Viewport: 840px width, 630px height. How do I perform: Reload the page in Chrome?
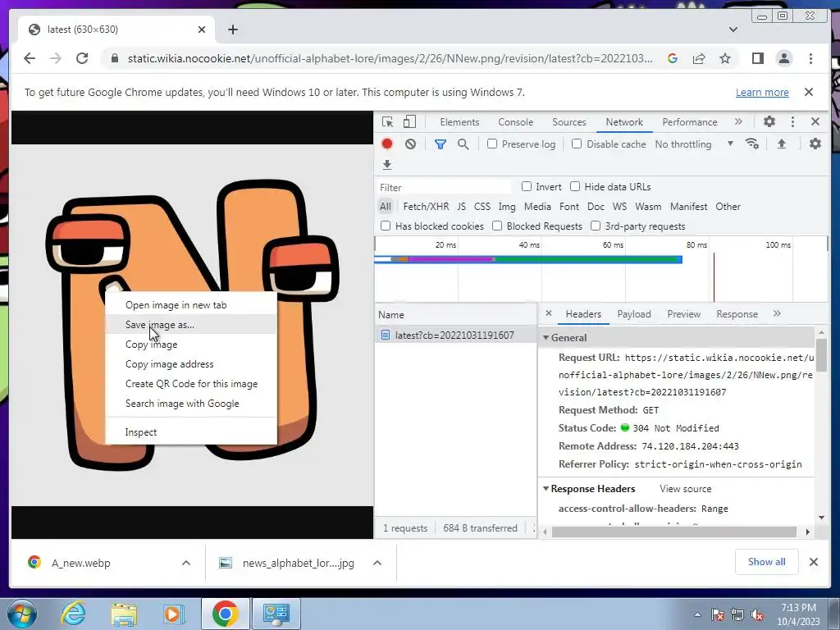[x=82, y=58]
